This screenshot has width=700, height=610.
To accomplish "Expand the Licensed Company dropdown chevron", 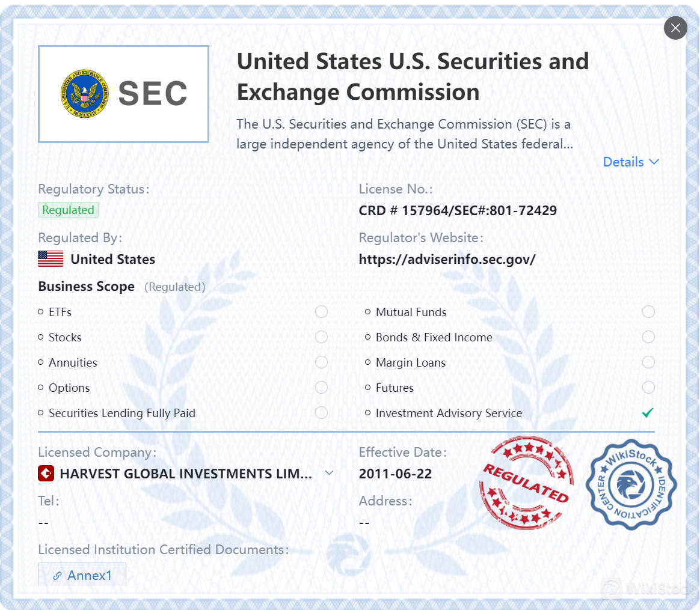I will (329, 473).
